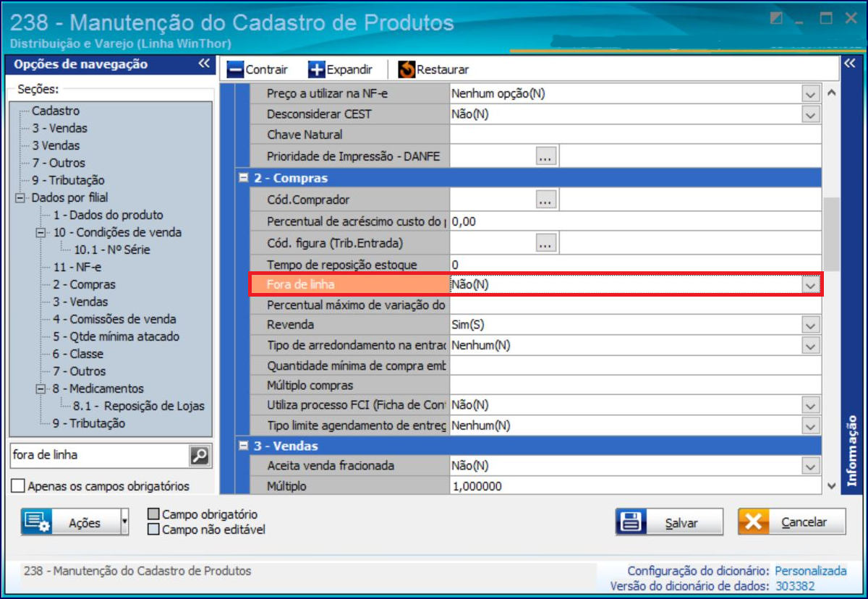Click the Personalizada dictionary configuration link

810,572
